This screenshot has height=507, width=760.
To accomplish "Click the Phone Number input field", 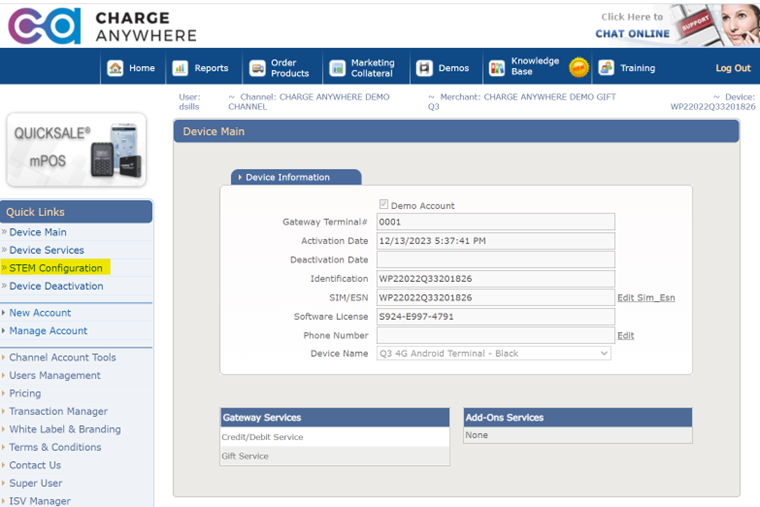I will point(494,335).
